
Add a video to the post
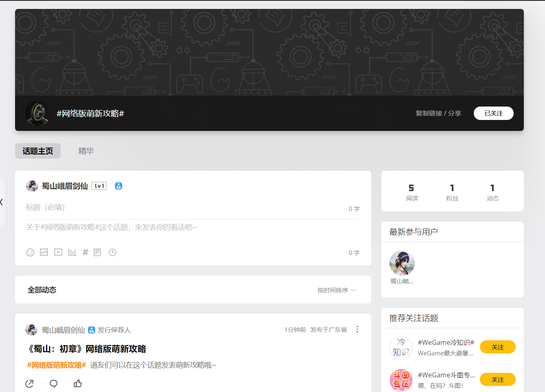[58, 253]
